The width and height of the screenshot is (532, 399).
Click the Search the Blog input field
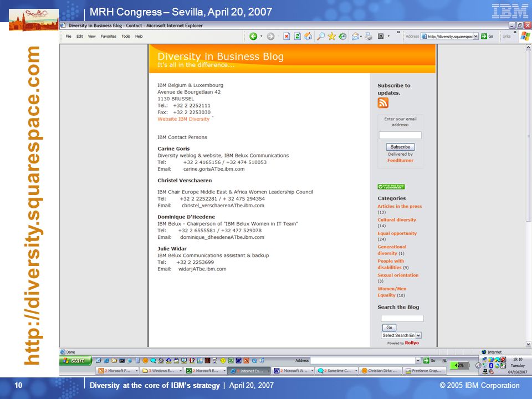click(402, 318)
